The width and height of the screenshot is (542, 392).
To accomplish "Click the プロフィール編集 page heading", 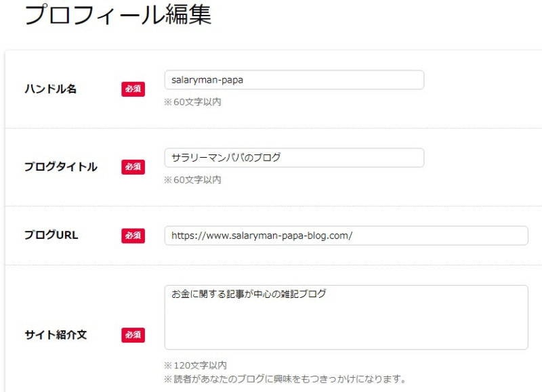I will (x=118, y=14).
